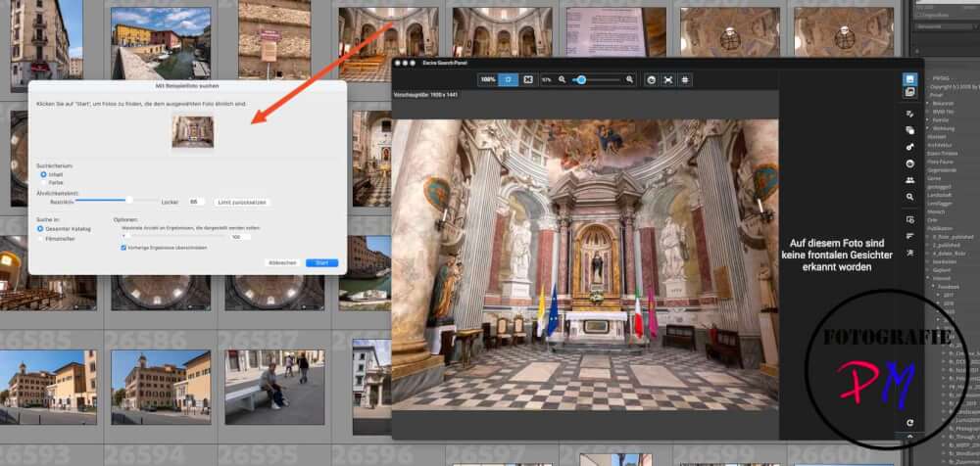This screenshot has width=980, height=466.
Task: Click the 100% zoom button
Action: [487, 79]
